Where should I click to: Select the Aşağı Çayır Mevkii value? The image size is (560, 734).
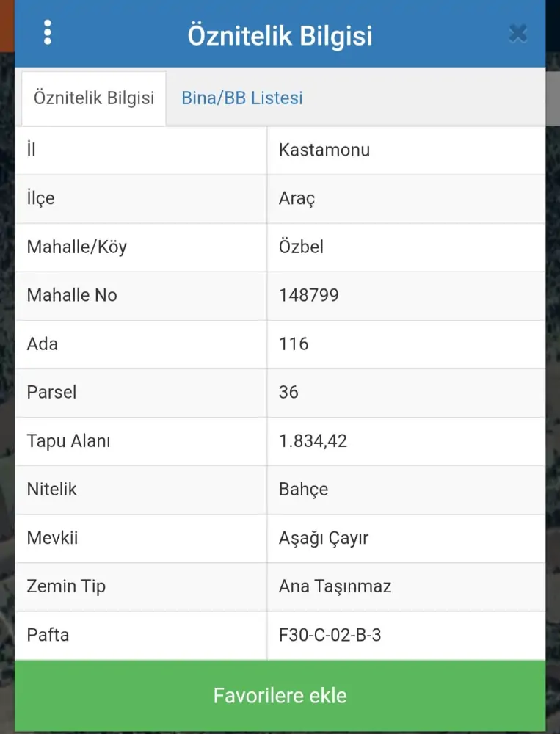point(324,538)
